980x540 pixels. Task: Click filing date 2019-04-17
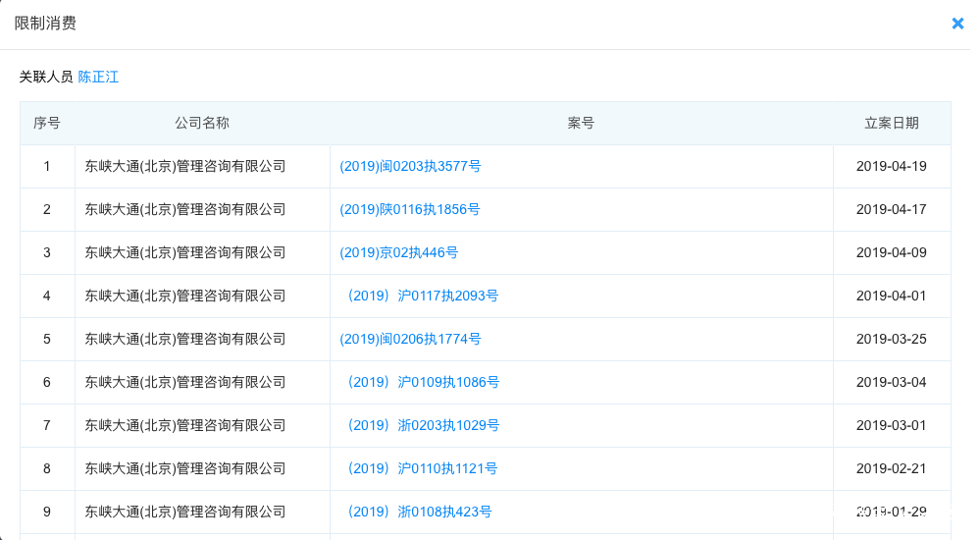point(892,209)
